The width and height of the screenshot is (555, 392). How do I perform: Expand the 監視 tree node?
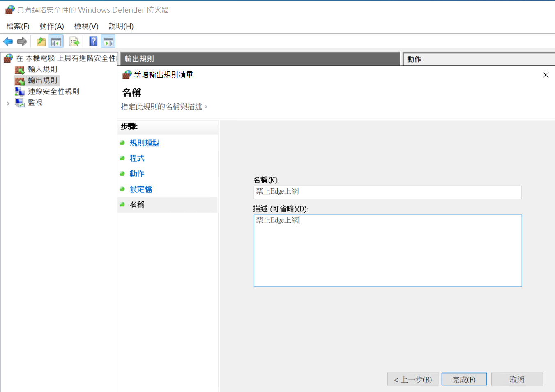click(x=8, y=103)
